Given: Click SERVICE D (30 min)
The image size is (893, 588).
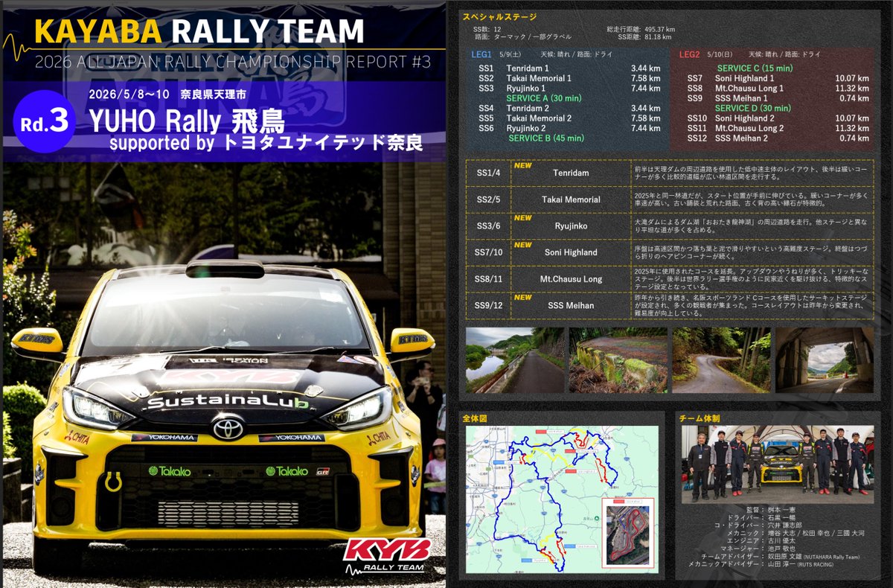Looking at the screenshot, I should click(752, 109).
